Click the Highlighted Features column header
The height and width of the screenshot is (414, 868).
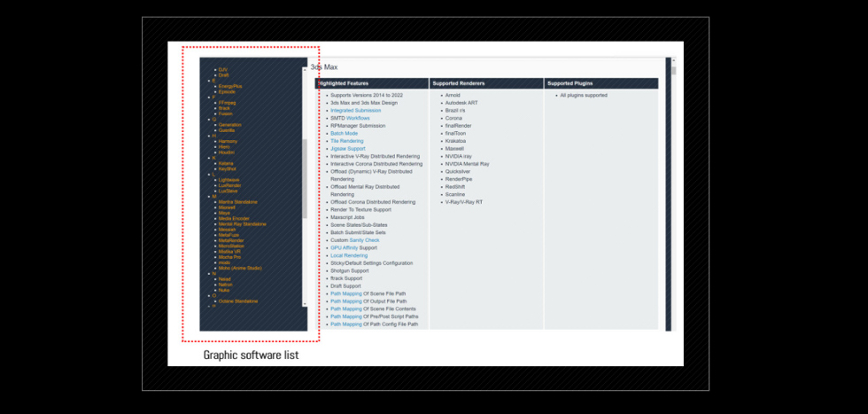(x=371, y=83)
